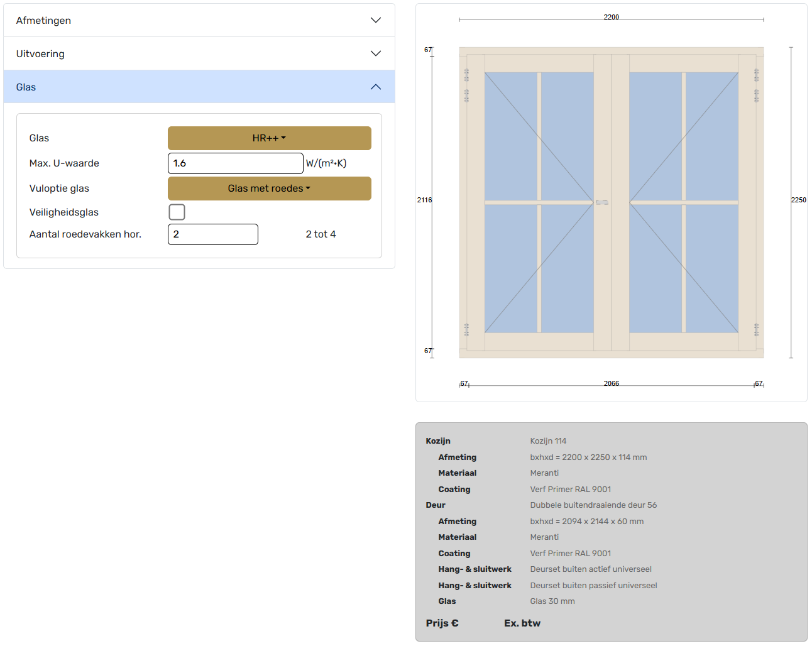Click the up-chevron icon in the Glas header
The height and width of the screenshot is (646, 812).
[376, 87]
